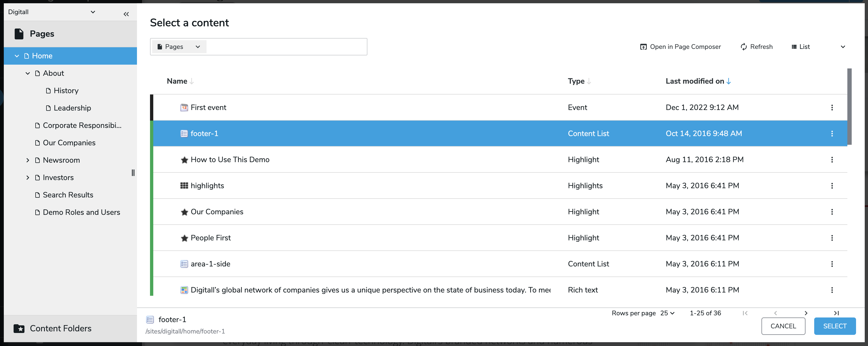This screenshot has height=346, width=868.
Task: Select the footer-1 content item
Action: pos(204,133)
